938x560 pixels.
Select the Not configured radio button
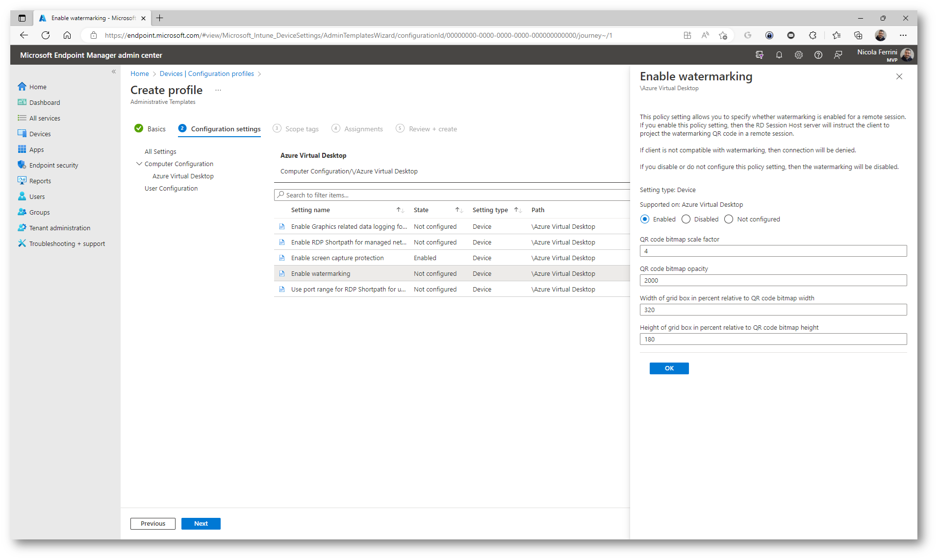(729, 219)
